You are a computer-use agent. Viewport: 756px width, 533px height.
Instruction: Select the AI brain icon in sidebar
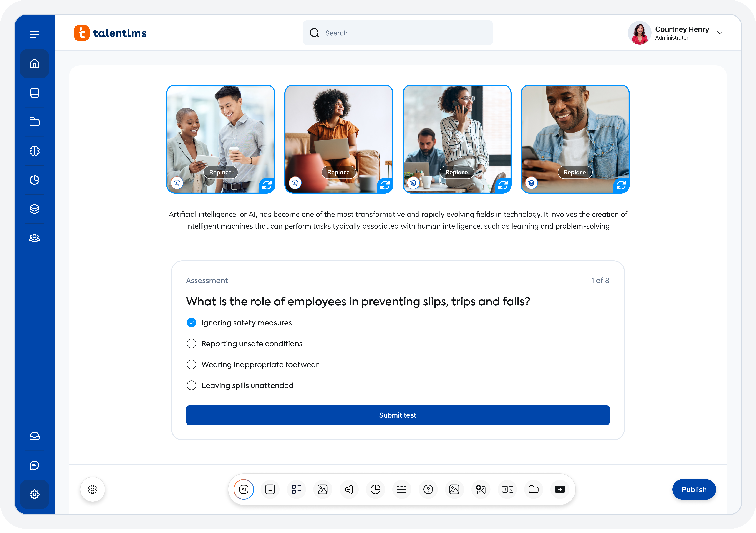pos(35,151)
